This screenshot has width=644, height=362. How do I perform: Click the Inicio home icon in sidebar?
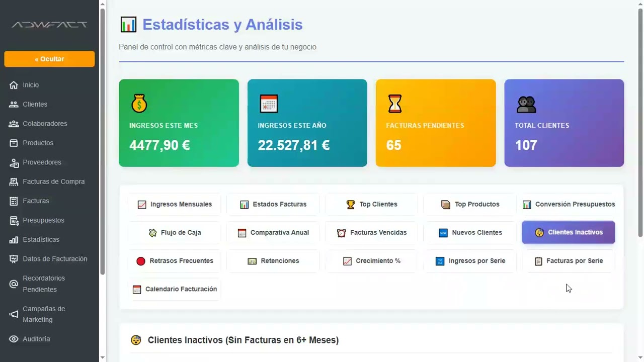(14, 85)
